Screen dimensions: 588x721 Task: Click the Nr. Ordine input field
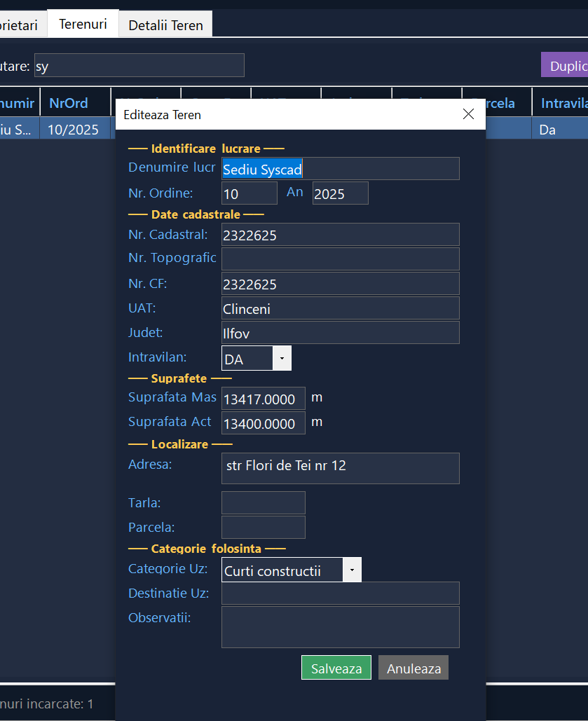(x=249, y=193)
